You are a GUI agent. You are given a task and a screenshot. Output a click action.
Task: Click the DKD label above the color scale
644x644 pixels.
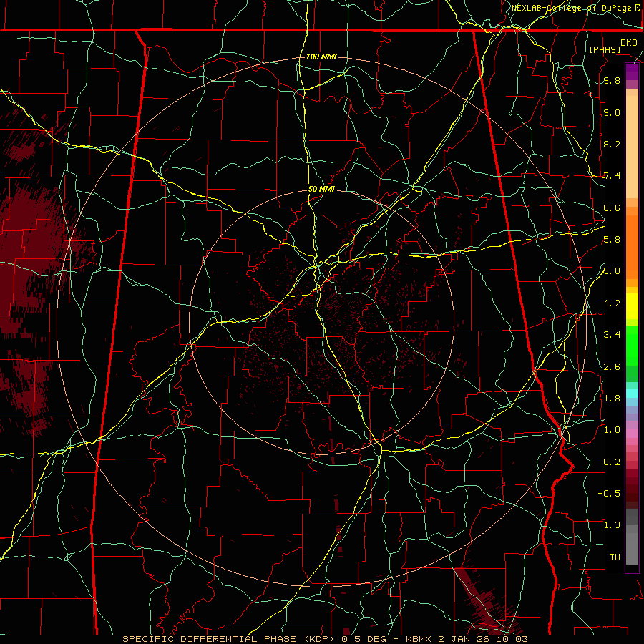pos(629,43)
